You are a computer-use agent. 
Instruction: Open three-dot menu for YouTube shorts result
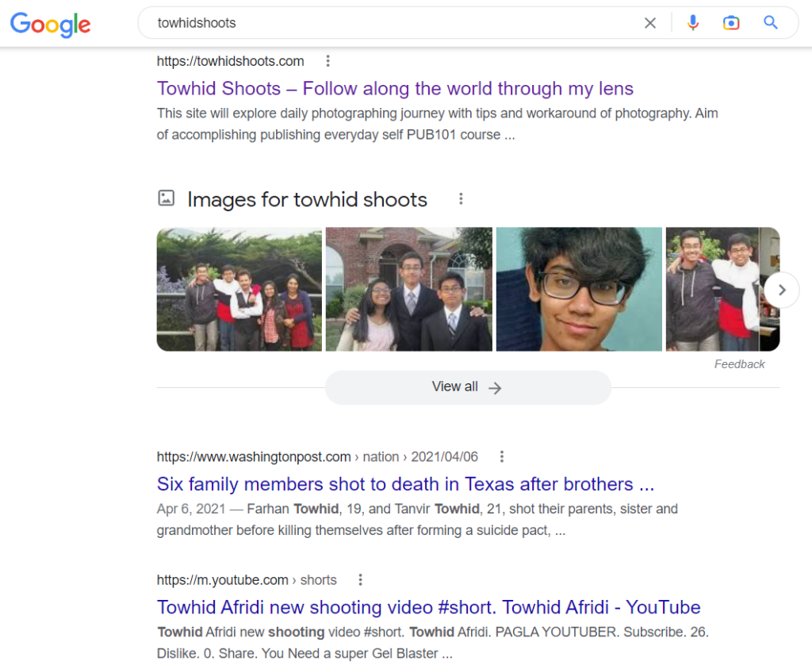pos(361,579)
